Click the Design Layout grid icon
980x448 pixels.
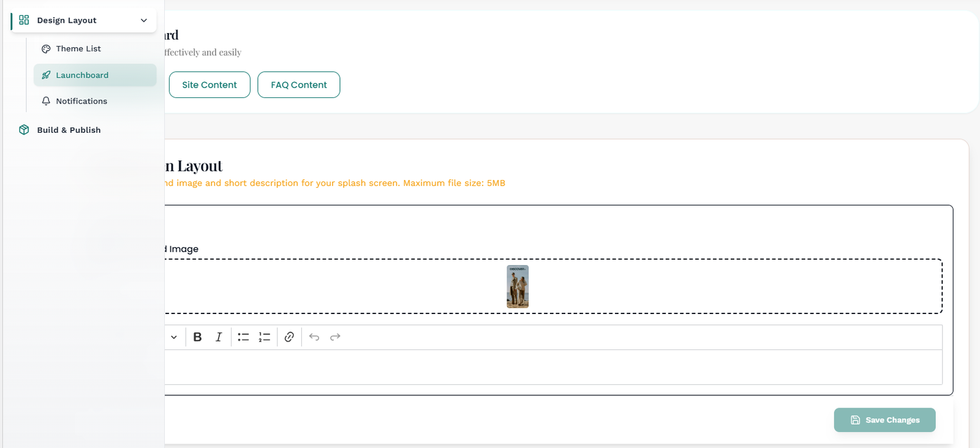[24, 20]
